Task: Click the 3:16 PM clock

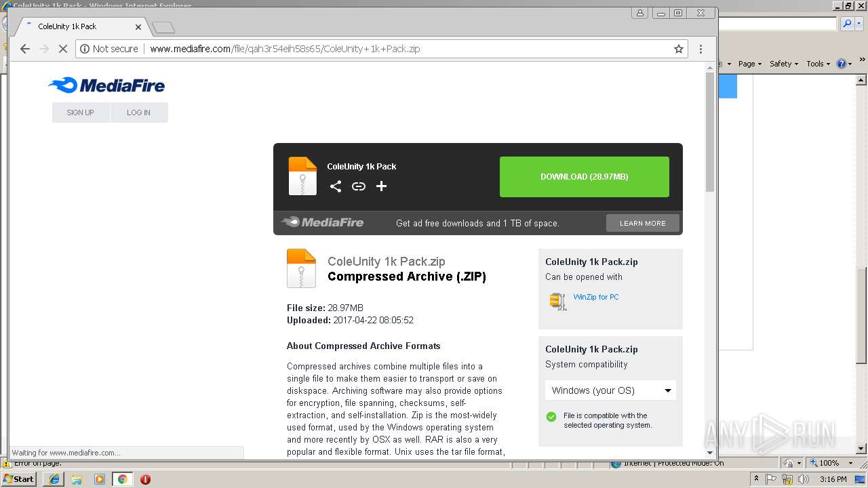Action: click(x=833, y=479)
